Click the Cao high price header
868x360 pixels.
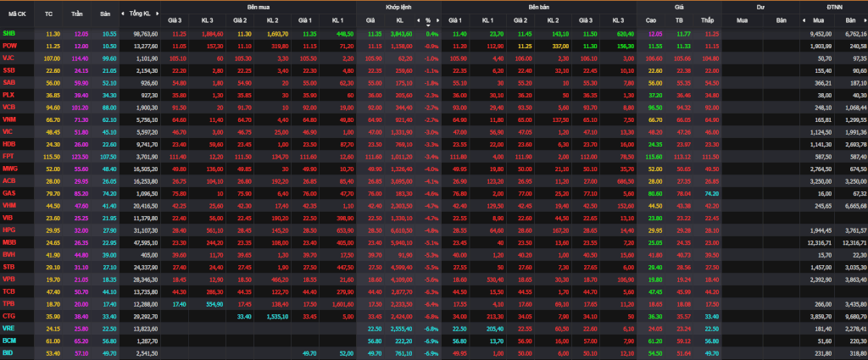click(651, 20)
